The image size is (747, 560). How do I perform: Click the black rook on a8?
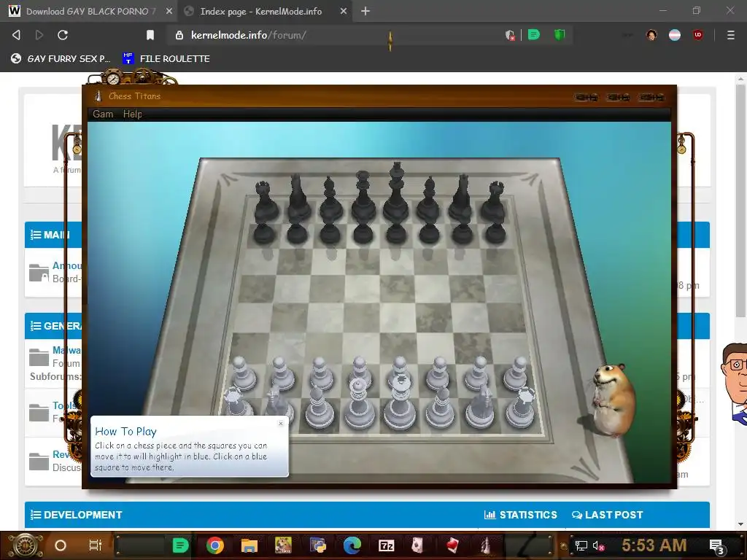[265, 202]
